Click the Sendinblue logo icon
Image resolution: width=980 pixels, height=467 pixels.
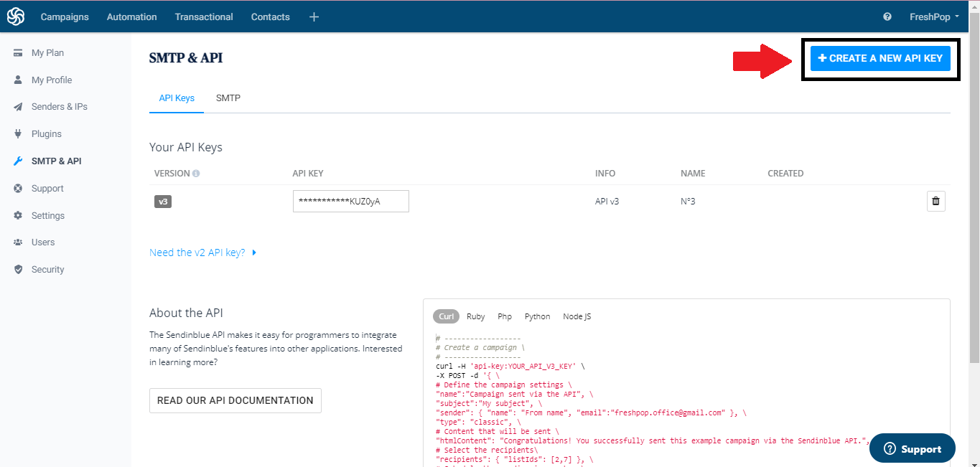[x=16, y=16]
